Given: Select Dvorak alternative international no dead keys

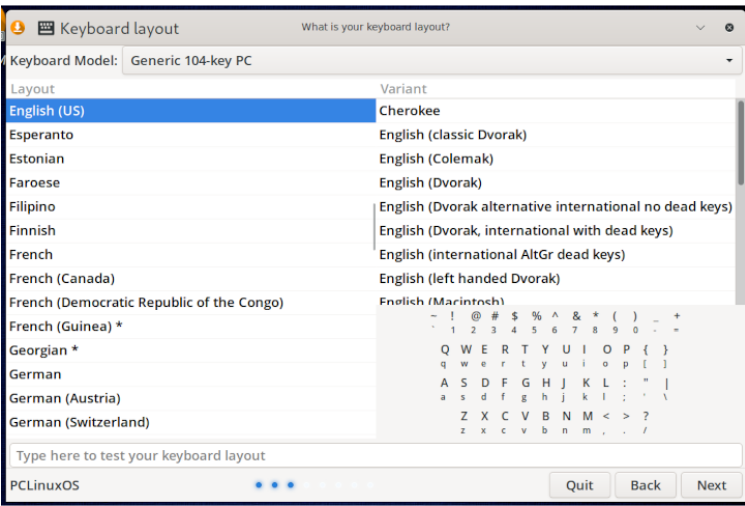Looking at the screenshot, I should pos(555,207).
